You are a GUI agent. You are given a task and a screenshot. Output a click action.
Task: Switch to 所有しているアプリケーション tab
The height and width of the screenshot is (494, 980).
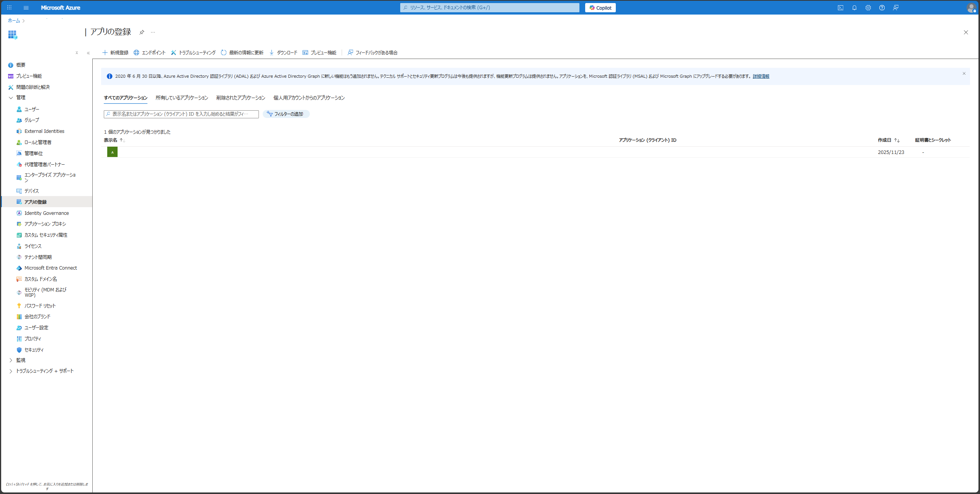181,98
